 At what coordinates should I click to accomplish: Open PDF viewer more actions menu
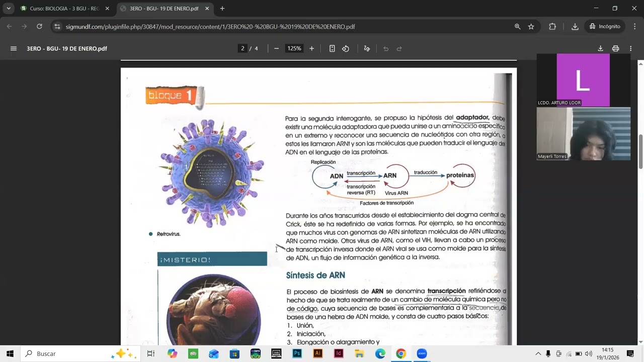coord(630,49)
